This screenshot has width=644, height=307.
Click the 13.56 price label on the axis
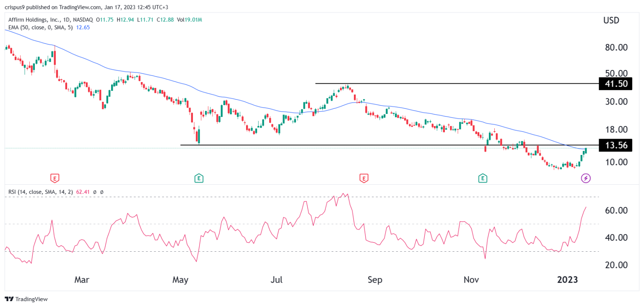615,145
